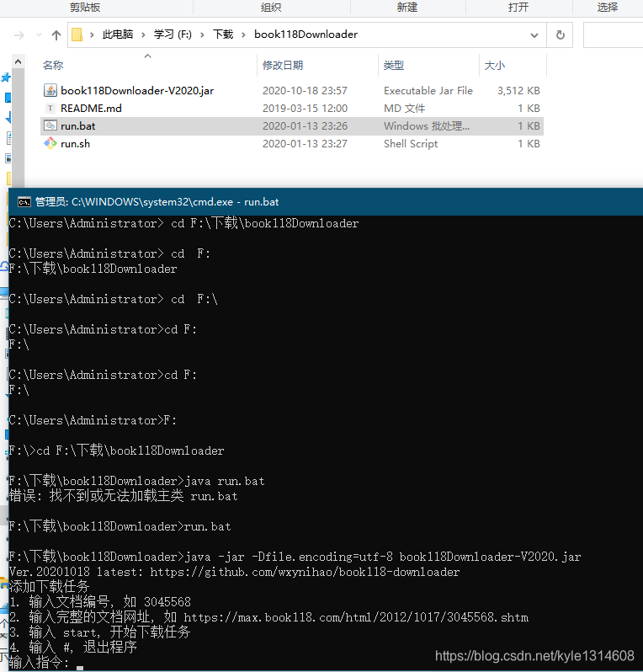Expand the chevron after 学习 (F:) breadcrumb
Viewport: 643px width, 672px height.
[202, 35]
